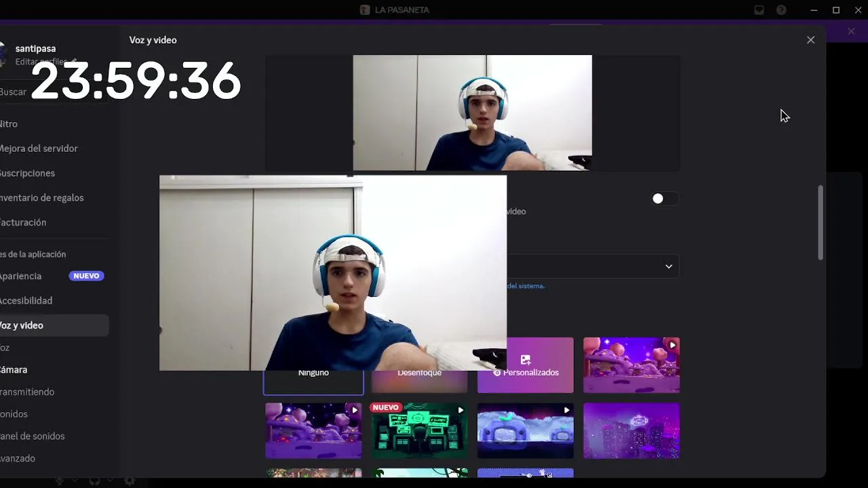
Task: Toggle the video preview switch
Action: click(664, 199)
